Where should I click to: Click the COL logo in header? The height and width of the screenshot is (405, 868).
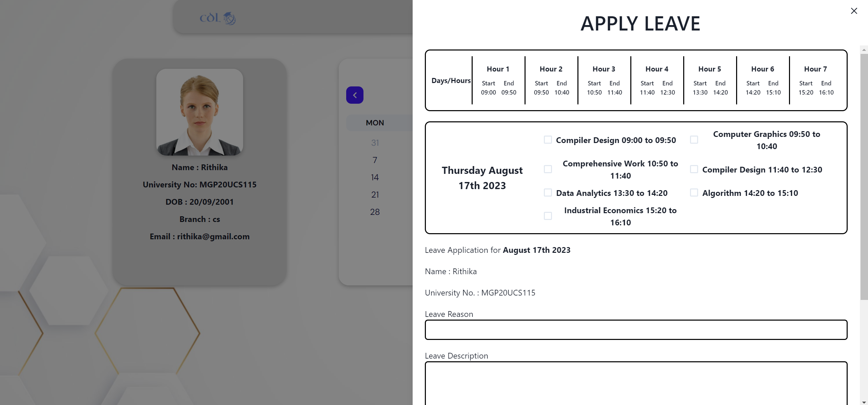[217, 18]
